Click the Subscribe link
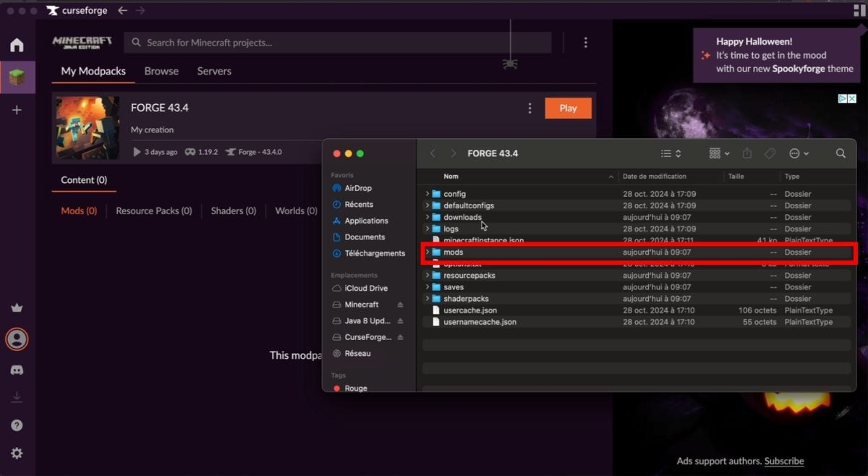 784,461
